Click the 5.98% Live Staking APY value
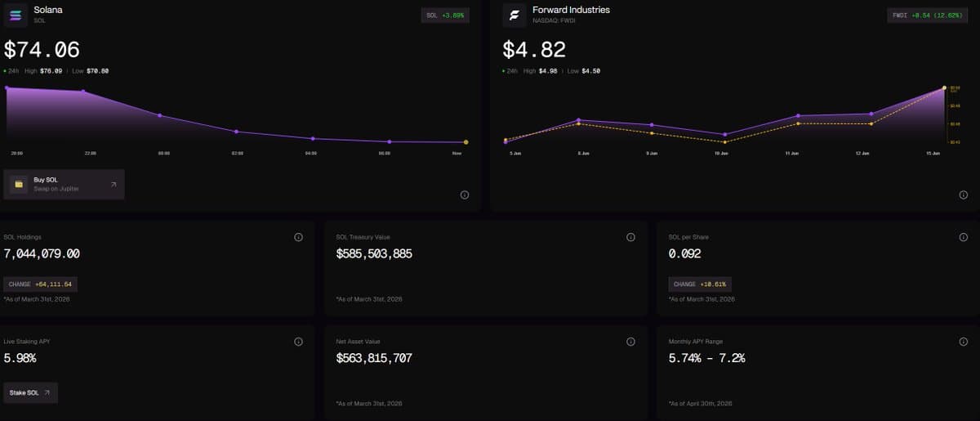 click(20, 358)
